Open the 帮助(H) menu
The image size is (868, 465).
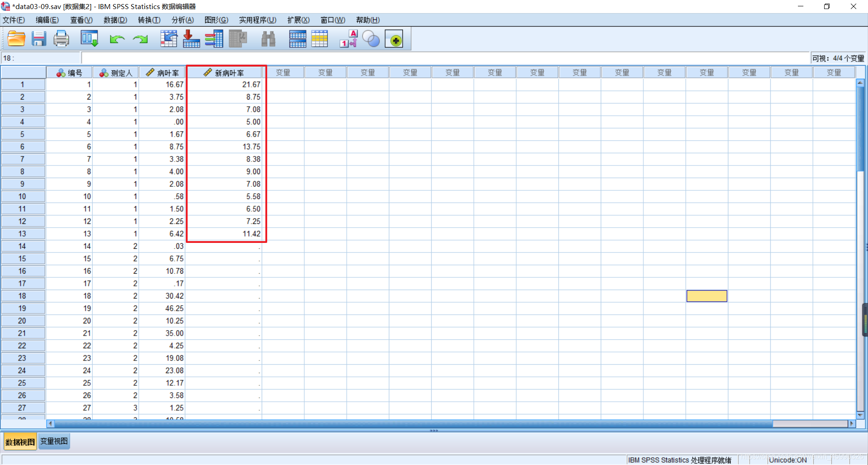click(368, 20)
